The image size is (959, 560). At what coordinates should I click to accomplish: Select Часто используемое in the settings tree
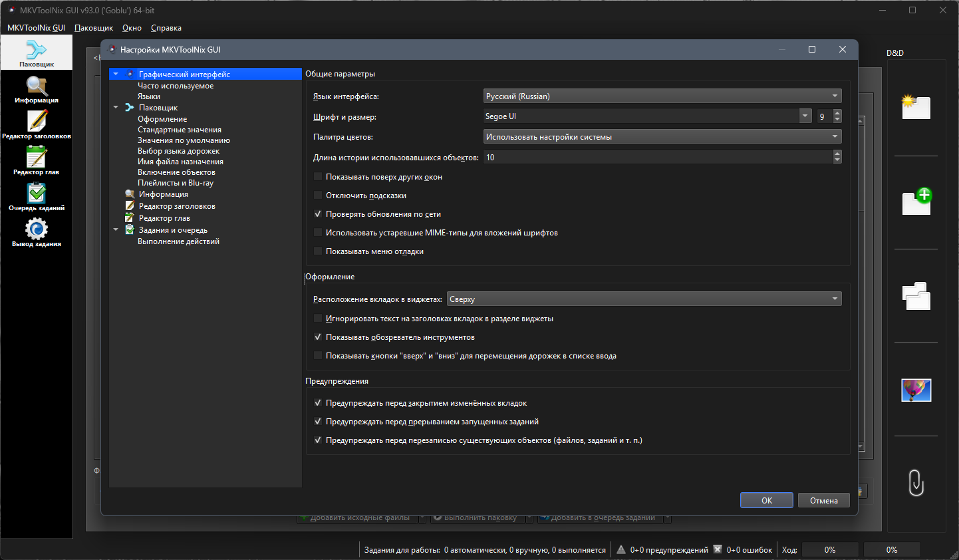pyautogui.click(x=176, y=86)
